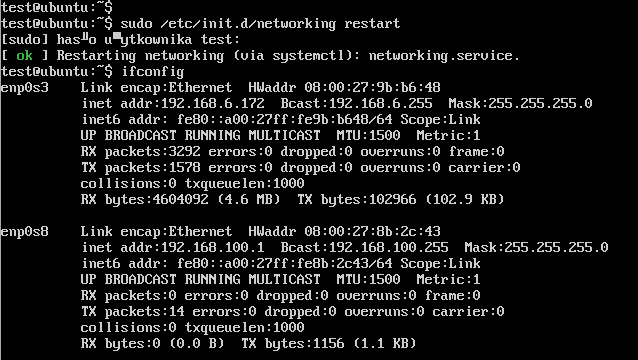Click the enp0s8 interface name
This screenshot has width=638, height=360.
point(24,232)
